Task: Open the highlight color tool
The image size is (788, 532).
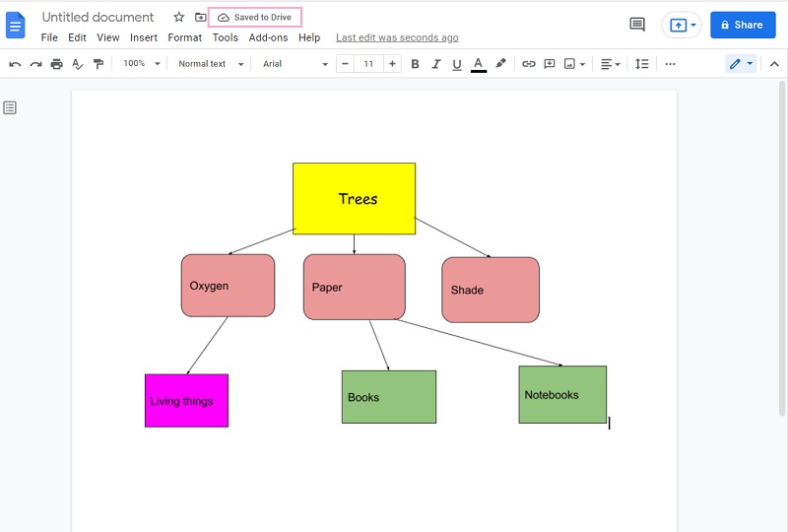Action: 500,64
